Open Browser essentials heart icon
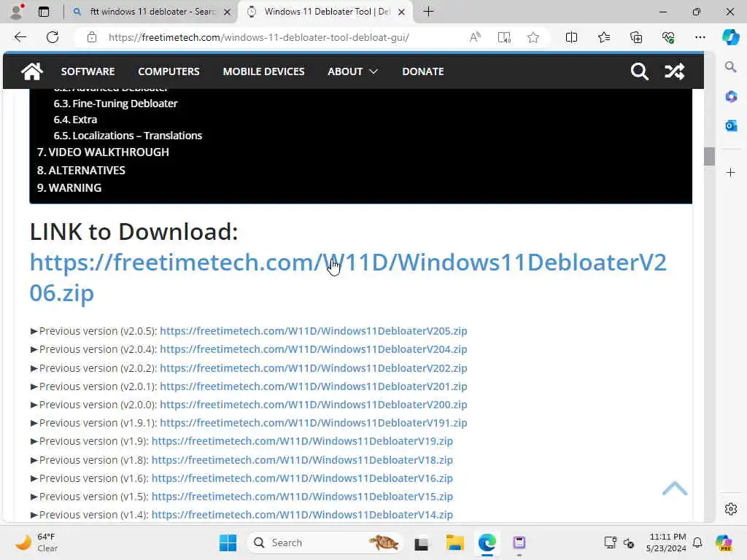The image size is (747, 560). [x=668, y=37]
